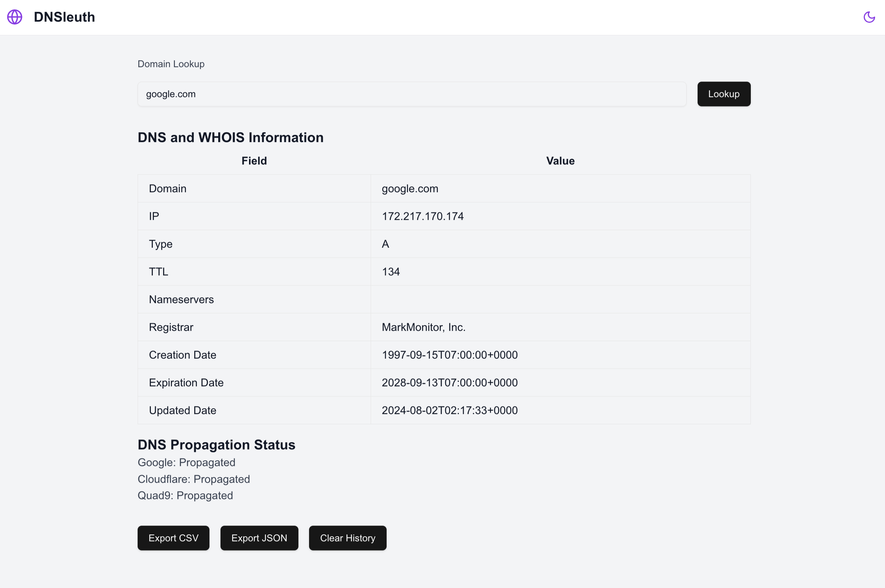The height and width of the screenshot is (588, 885).
Task: Click the Export CSV button
Action: (x=173, y=538)
